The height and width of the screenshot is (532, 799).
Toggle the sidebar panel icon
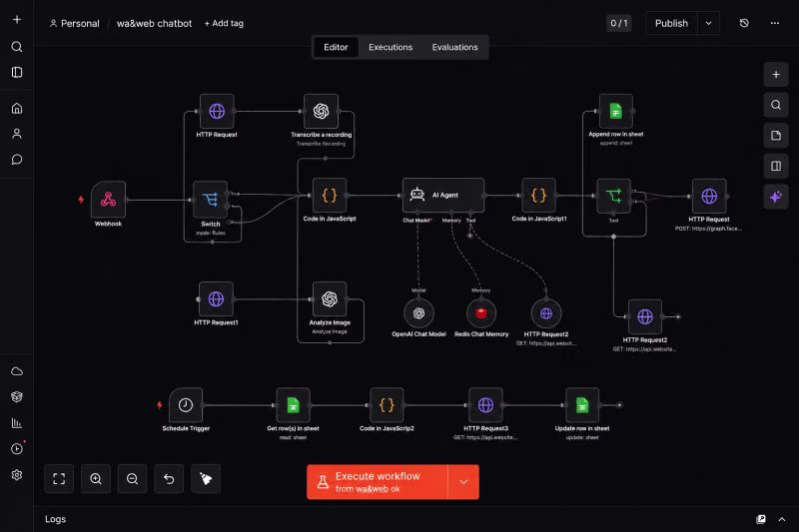click(x=17, y=72)
